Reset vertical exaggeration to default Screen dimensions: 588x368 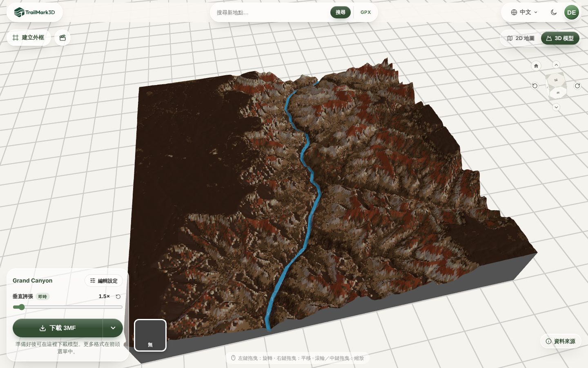pyautogui.click(x=118, y=296)
